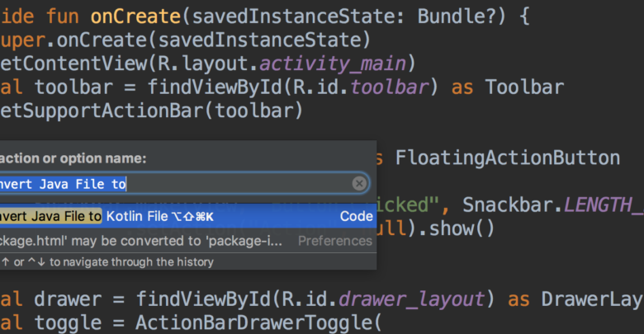Click 'activity_main' in the setContentView line
The width and height of the screenshot is (644, 334).
click(x=333, y=64)
